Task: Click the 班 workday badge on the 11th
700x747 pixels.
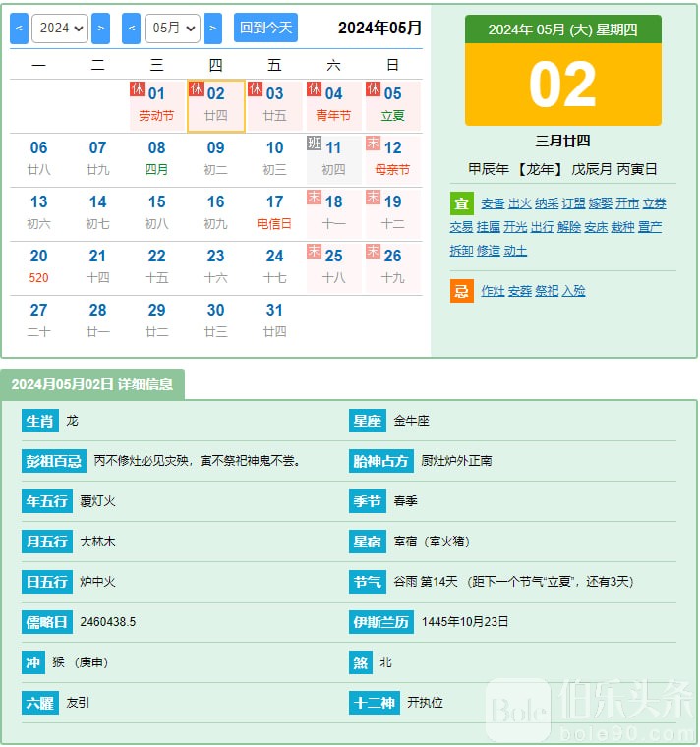Action: coord(315,144)
